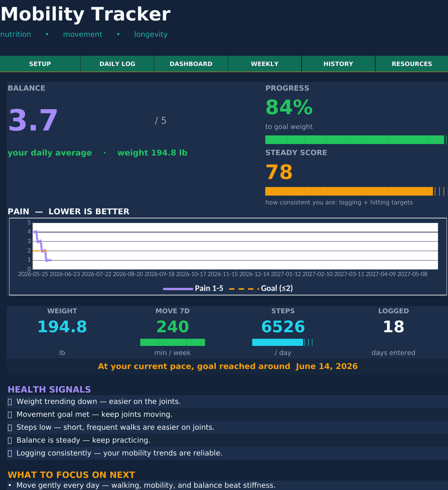Click the 2026-05-25 chart axis date

pos(33,274)
